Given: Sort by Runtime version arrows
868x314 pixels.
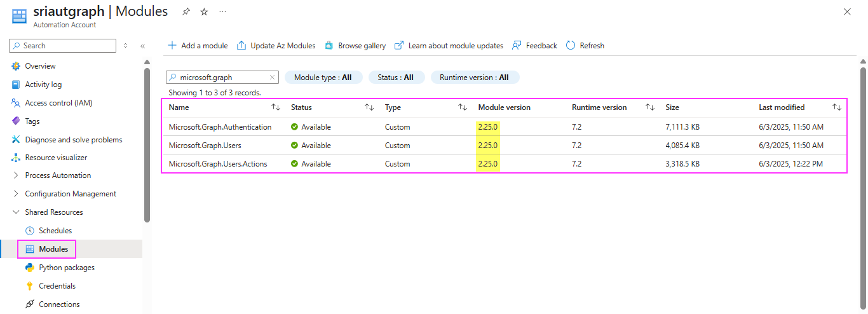Looking at the screenshot, I should [650, 107].
